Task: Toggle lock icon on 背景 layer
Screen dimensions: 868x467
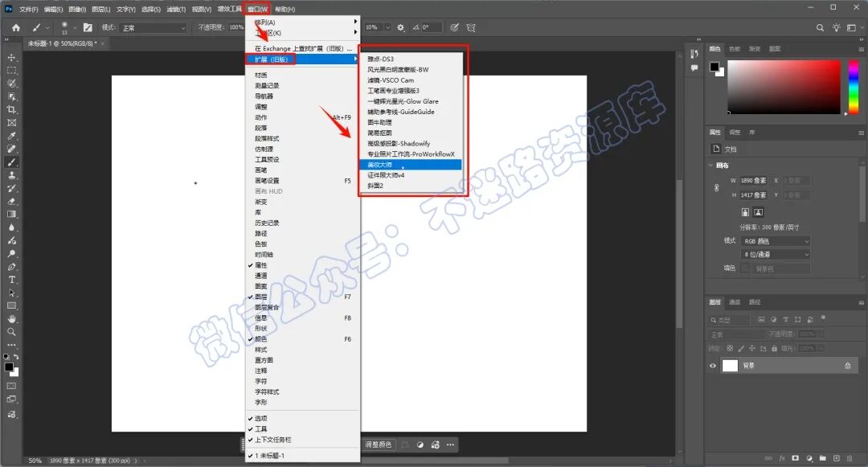Action: pyautogui.click(x=848, y=366)
